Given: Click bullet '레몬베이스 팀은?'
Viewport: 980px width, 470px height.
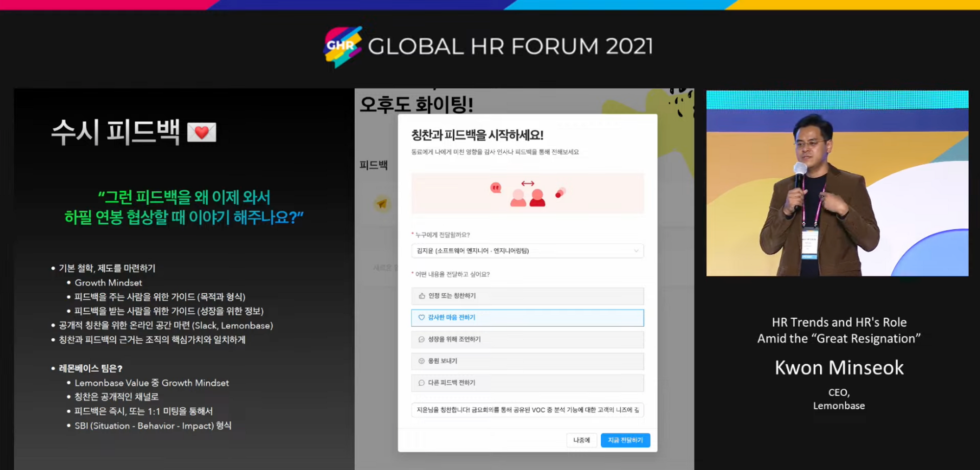Looking at the screenshot, I should 91,369.
